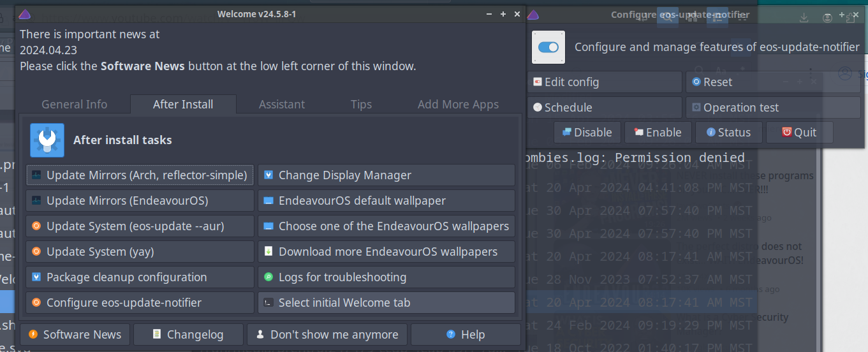
Task: Click the EndeavourOS logo in notifier titlebar
Action: [534, 14]
